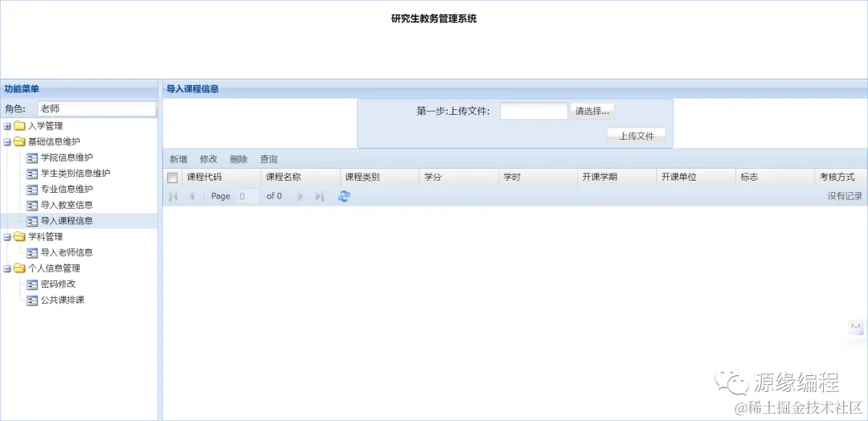This screenshot has width=868, height=421.
Task: Click the floating widget icon at right edge
Action: (856, 327)
